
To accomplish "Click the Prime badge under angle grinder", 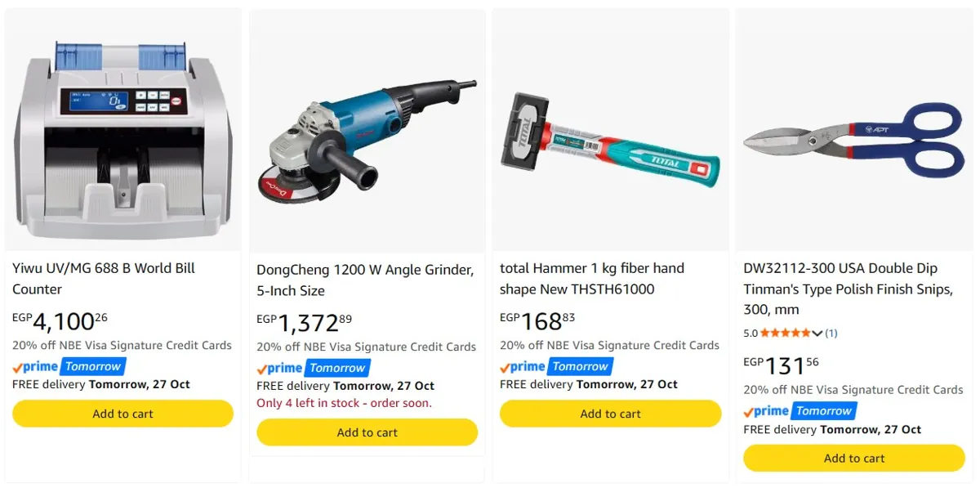I will coord(314,368).
